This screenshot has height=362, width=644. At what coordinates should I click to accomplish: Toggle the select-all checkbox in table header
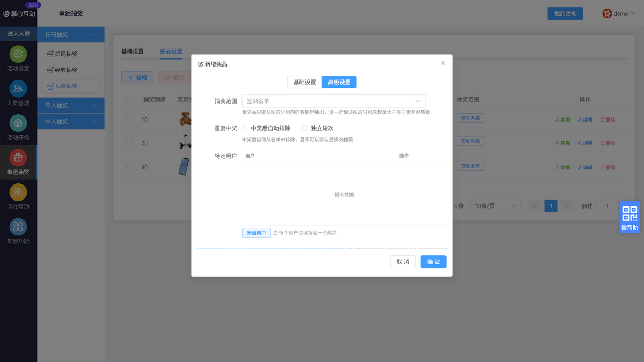[129, 99]
